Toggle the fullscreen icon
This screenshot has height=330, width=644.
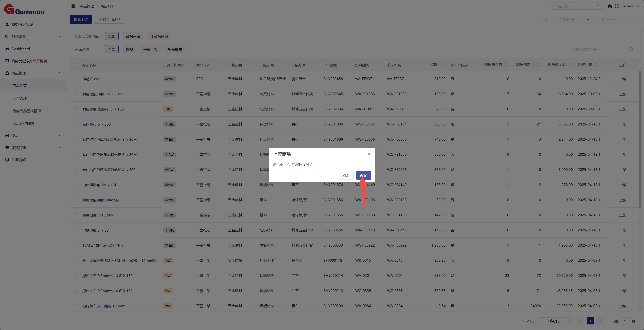(617, 6)
